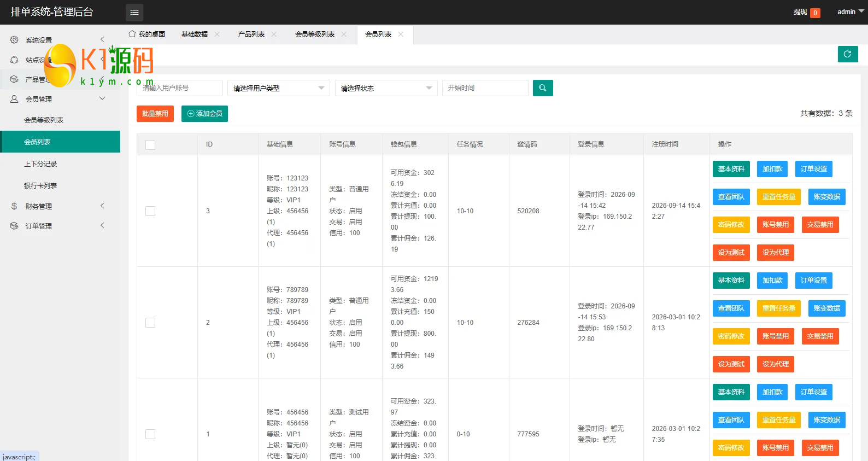
Task: Click 重置任务量 for account 123123
Action: point(779,197)
